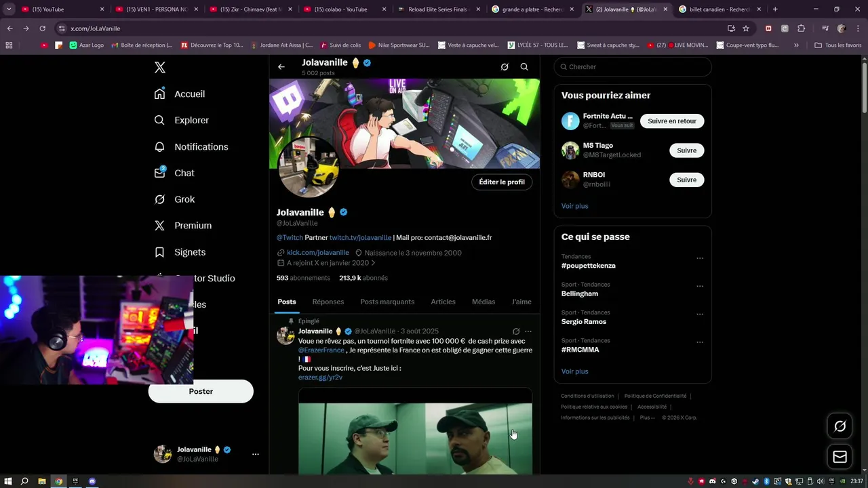Open twitch.tv/jolavanille link
The image size is (868, 488).
[360, 238]
